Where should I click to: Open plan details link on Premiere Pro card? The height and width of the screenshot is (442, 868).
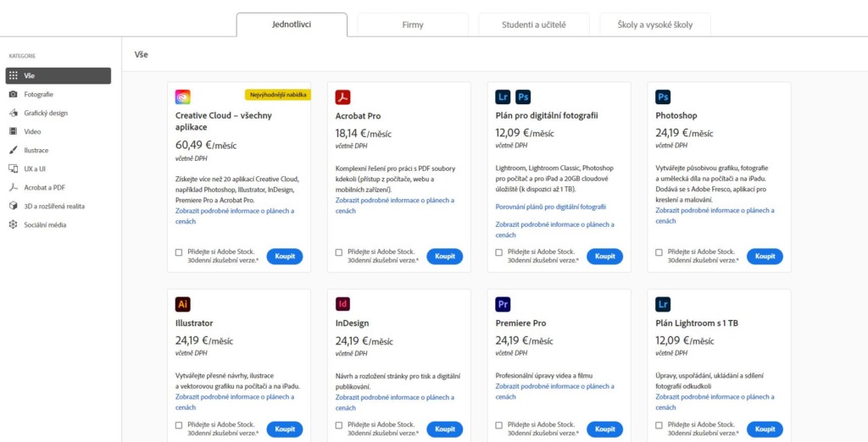click(554, 392)
